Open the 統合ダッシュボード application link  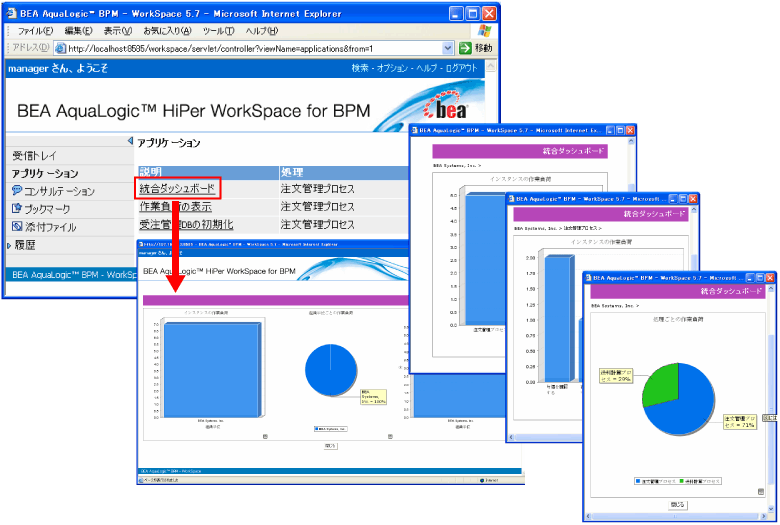tap(177, 189)
